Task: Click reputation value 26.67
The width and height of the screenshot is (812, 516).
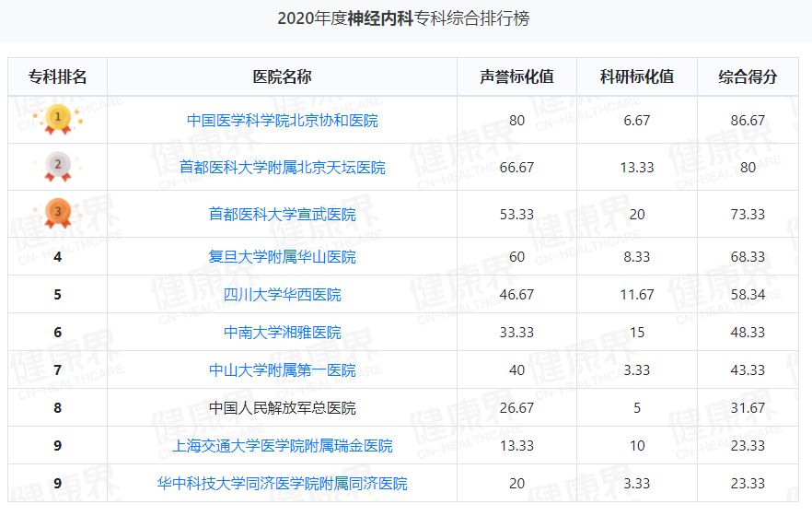Action: coord(516,407)
